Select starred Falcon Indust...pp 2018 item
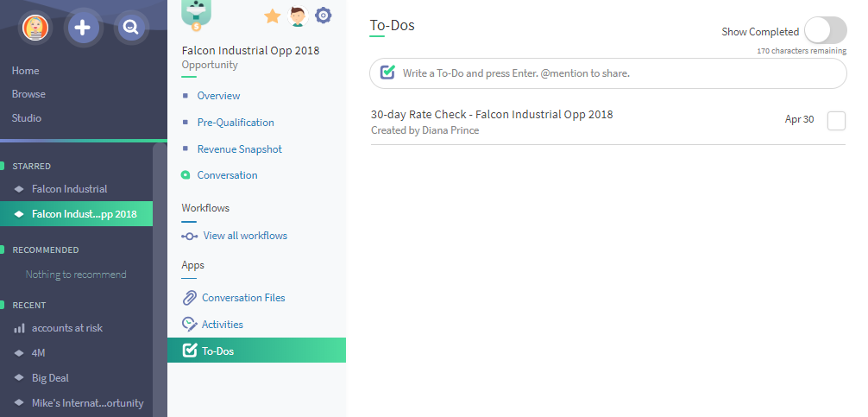868x417 pixels. click(x=77, y=214)
